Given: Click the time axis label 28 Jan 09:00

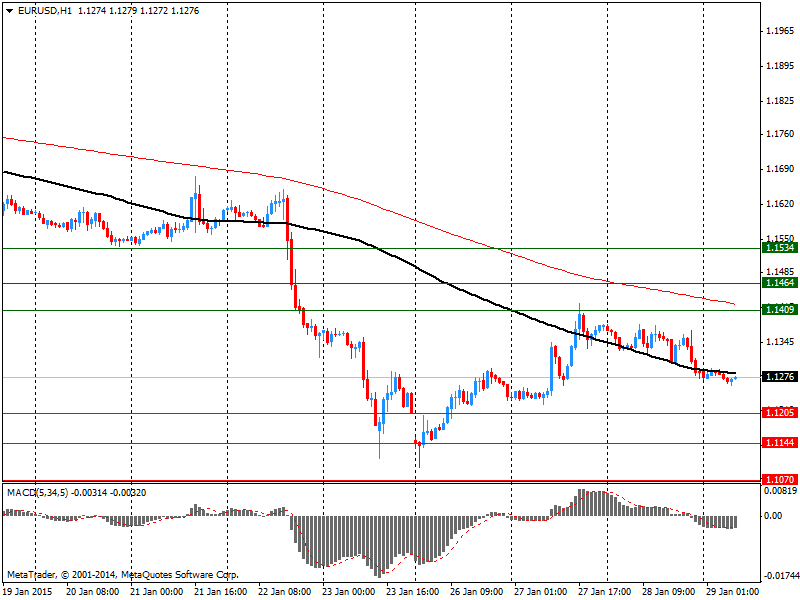Looking at the screenshot, I should coord(668,592).
